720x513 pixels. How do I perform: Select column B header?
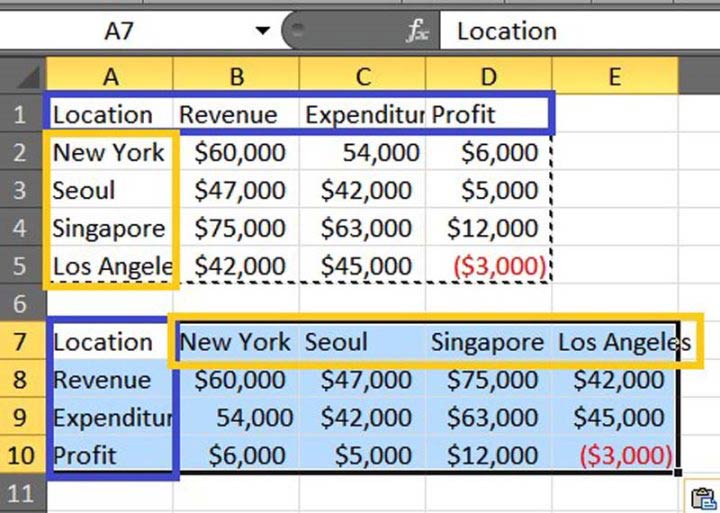point(236,76)
